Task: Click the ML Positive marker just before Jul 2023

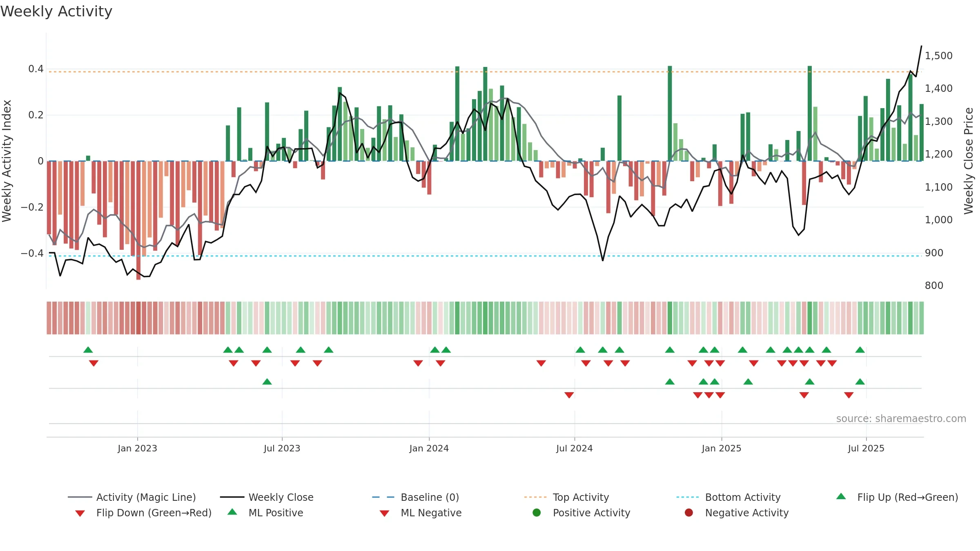Action: coord(267,382)
